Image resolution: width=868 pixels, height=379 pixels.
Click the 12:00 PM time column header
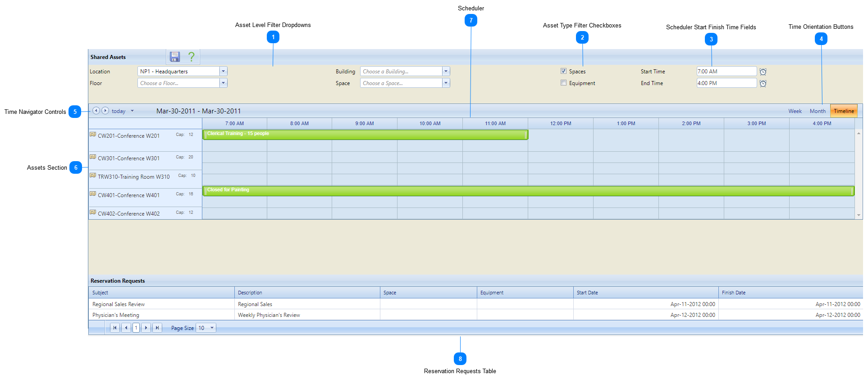coord(561,123)
